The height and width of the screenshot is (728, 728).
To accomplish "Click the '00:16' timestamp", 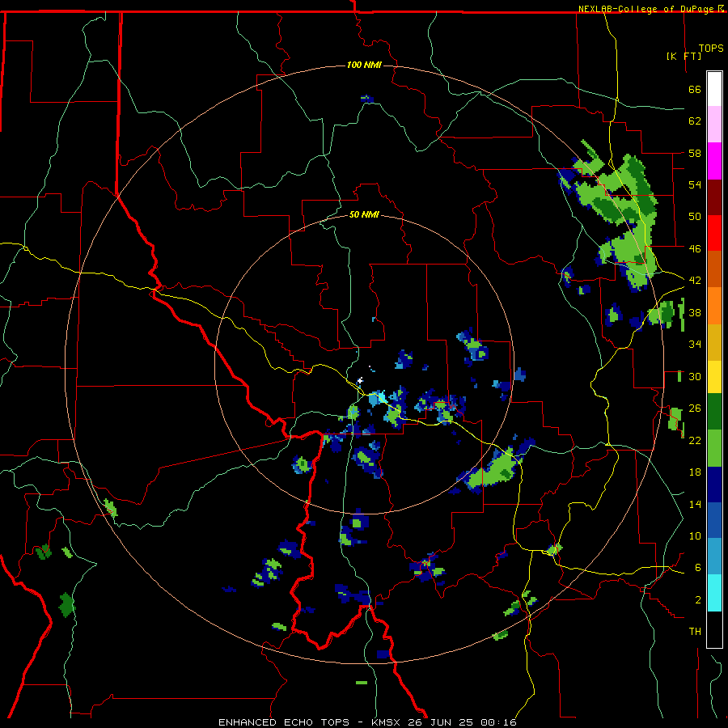I will (x=498, y=722).
